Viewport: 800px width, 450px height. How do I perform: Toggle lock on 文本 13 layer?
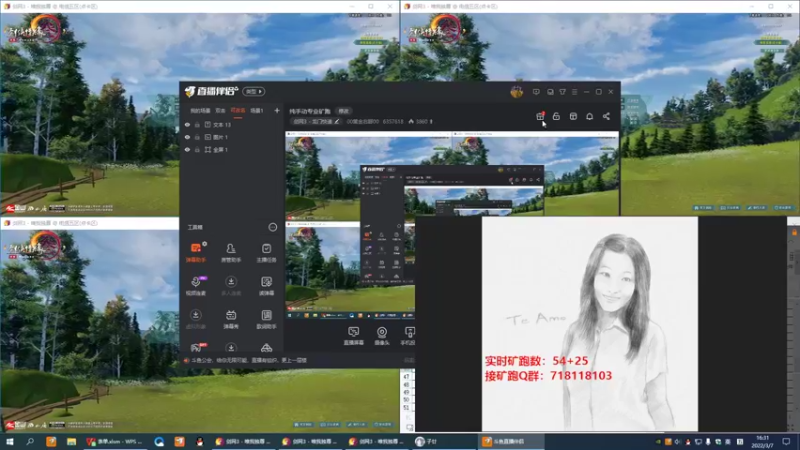pyautogui.click(x=197, y=124)
